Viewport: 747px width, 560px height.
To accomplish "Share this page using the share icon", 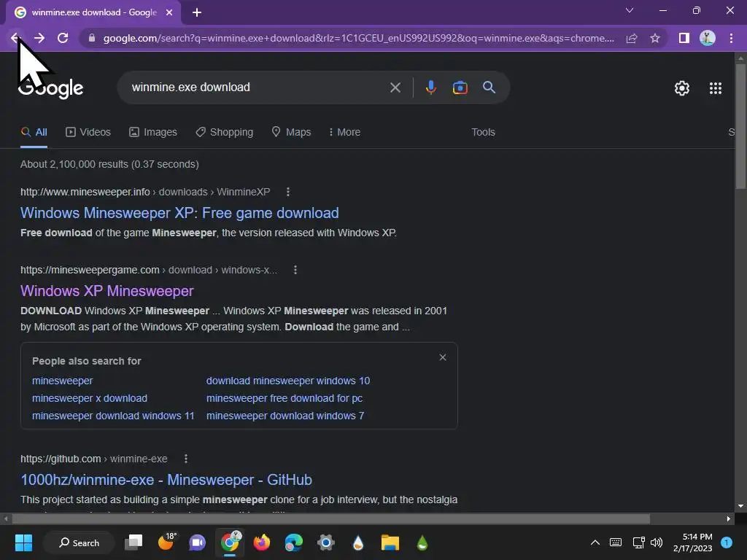I will click(x=632, y=38).
